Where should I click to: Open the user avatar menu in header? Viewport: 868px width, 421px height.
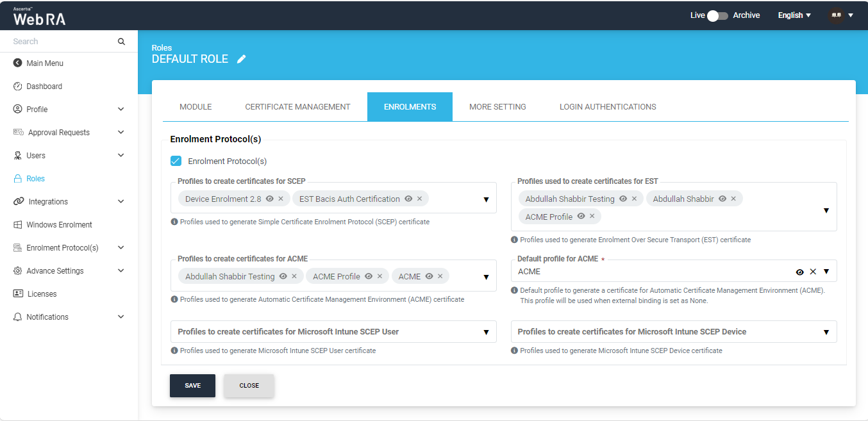pos(841,15)
